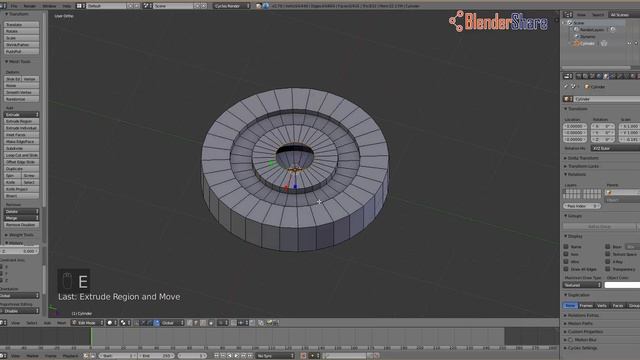Open the Window menu
This screenshot has width=640, height=360.
(x=49, y=6)
